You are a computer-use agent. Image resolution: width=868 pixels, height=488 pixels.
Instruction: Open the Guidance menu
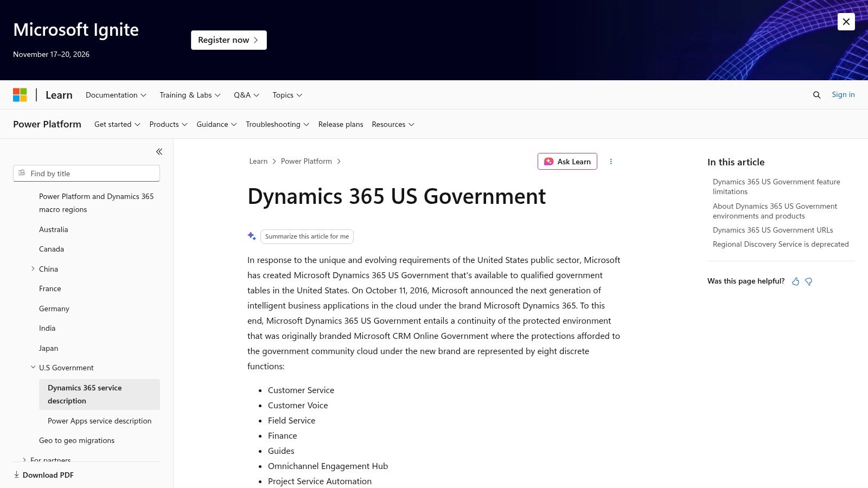pyautogui.click(x=216, y=124)
